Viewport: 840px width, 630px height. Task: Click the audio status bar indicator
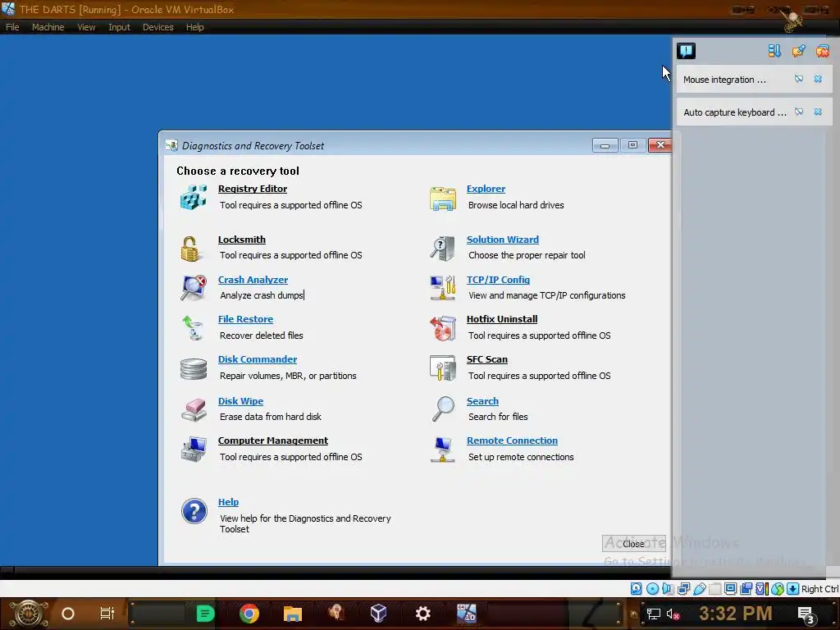pos(668,589)
